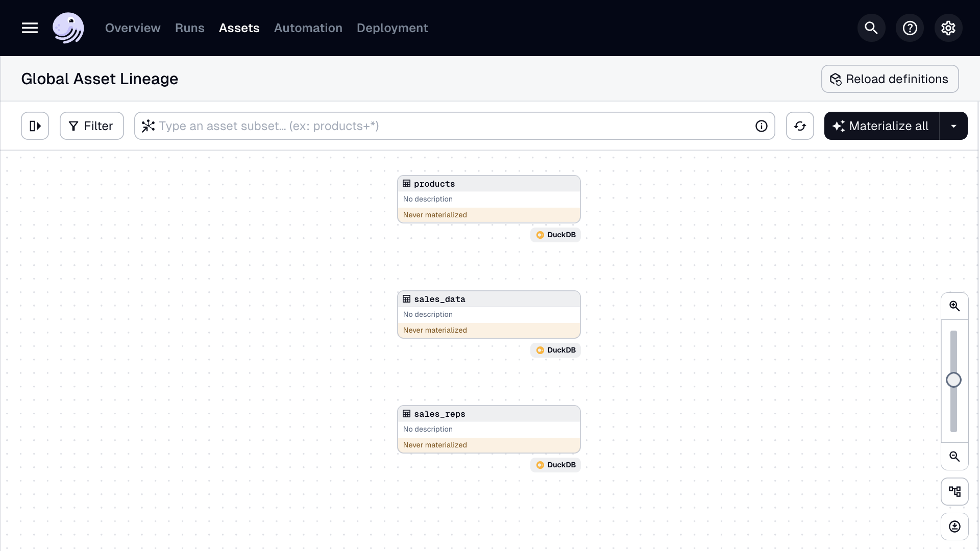Click Reload definitions button
980x551 pixels.
tap(889, 79)
